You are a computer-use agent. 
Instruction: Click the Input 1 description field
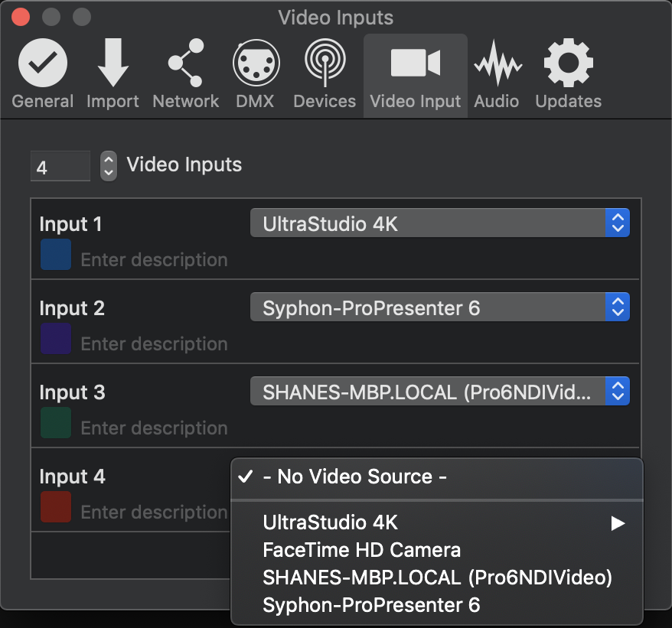pos(155,259)
